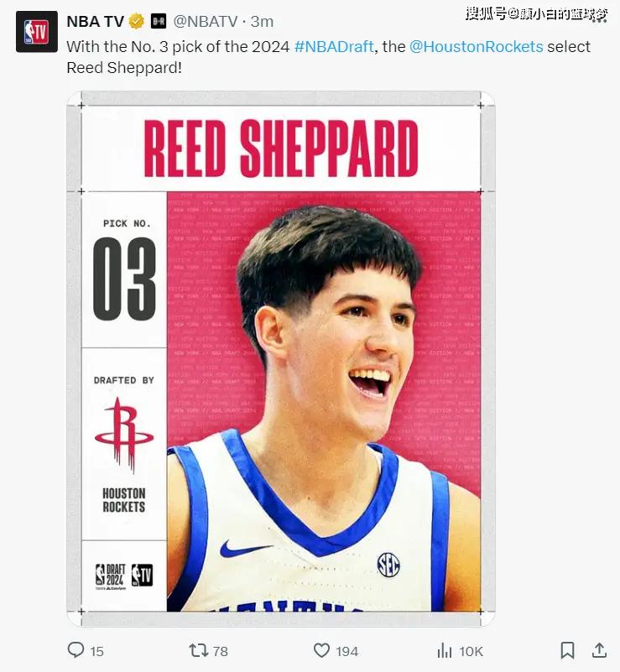The height and width of the screenshot is (672, 620).
Task: Bookmark this tweet
Action: [567, 650]
